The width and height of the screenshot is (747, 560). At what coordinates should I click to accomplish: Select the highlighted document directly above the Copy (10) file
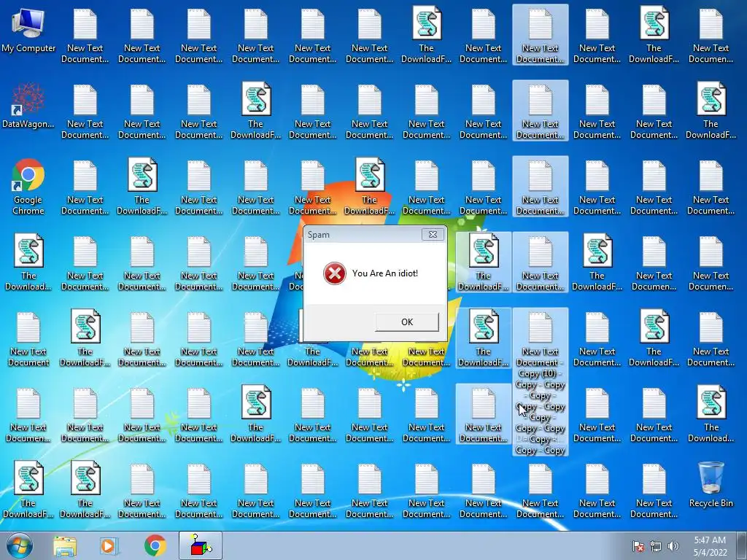tap(541, 262)
